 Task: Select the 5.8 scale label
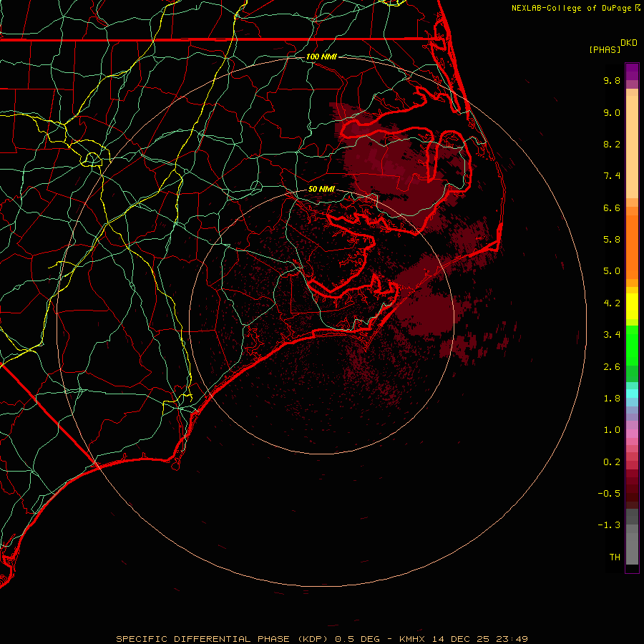point(612,240)
